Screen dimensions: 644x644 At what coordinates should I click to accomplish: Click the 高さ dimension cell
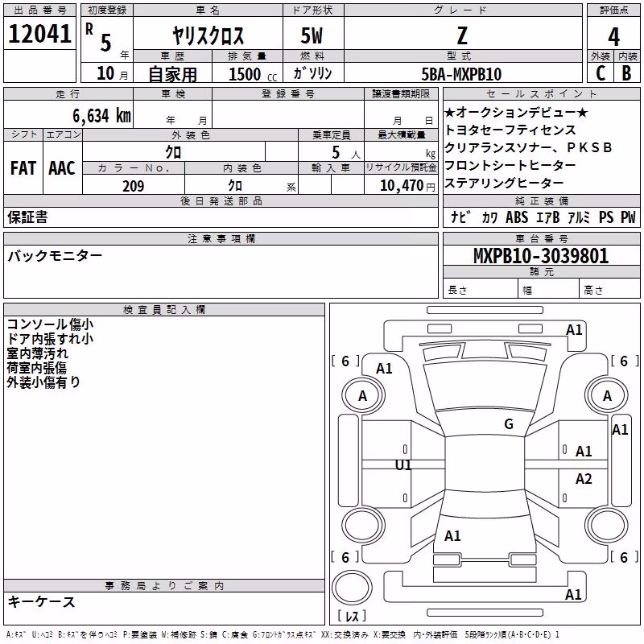coord(609,288)
